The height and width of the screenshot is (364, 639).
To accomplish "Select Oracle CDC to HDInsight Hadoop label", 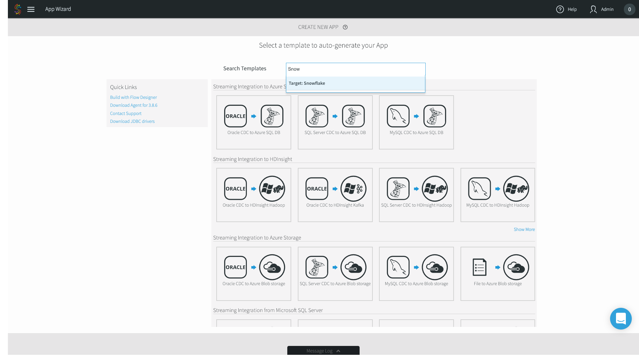I will 254,205.
